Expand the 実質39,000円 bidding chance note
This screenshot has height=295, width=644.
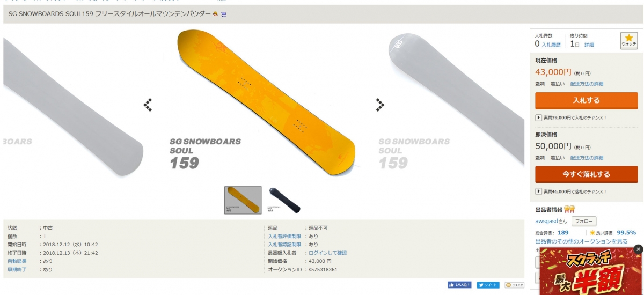click(x=572, y=117)
